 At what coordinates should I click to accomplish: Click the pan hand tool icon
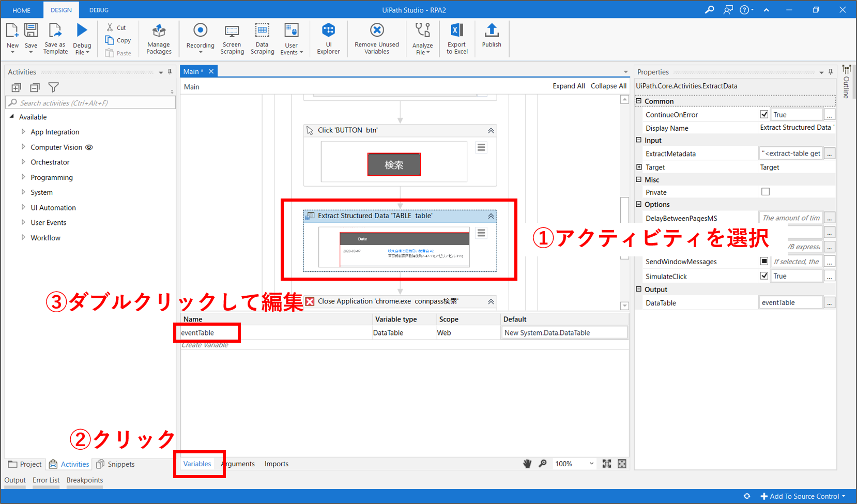coord(527,464)
